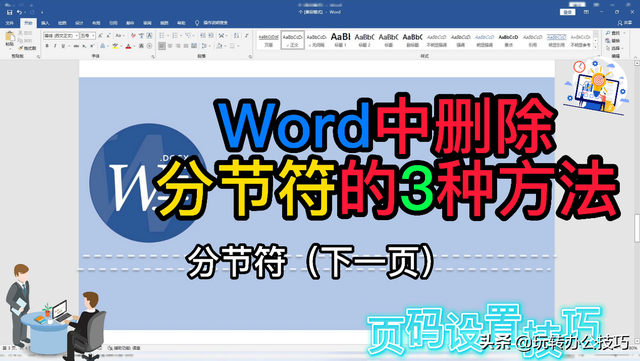Click the Save icon in quick access toolbar

(x=10, y=12)
